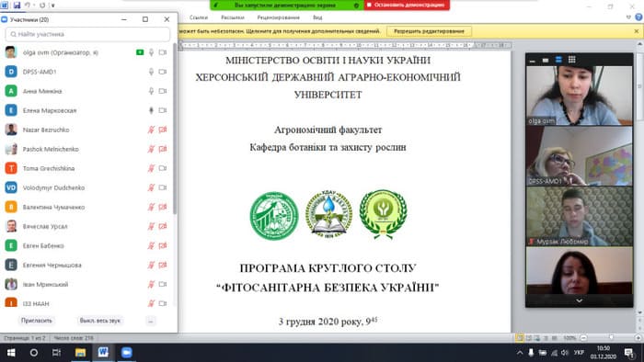Save document using the floppy disk icon
Screen dimensions: 644x362
coord(17,6)
